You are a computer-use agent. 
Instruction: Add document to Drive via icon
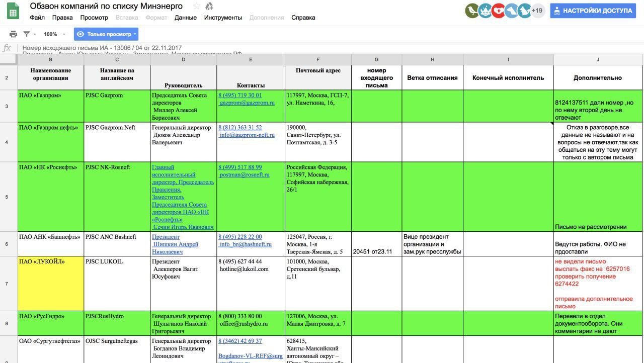(x=210, y=7)
